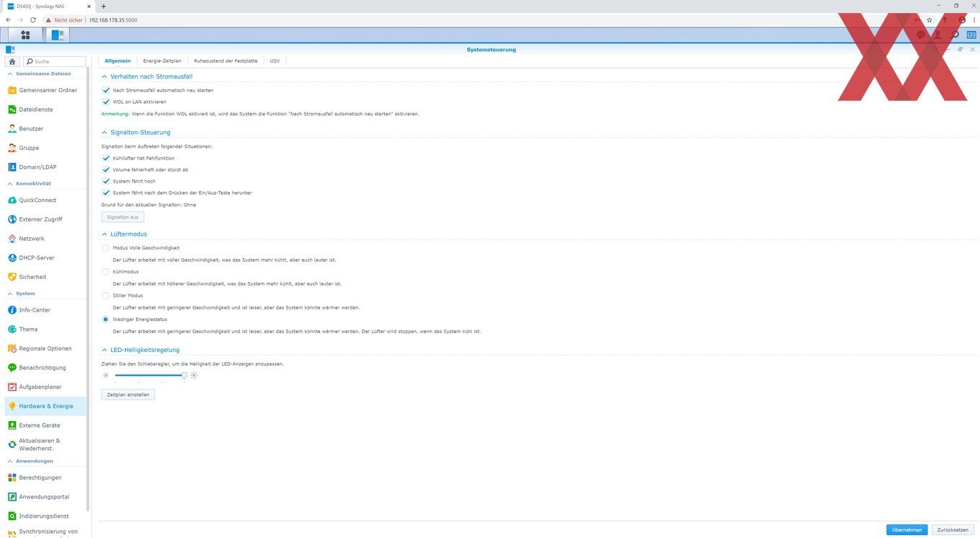Collapse 'Gemeinsame Dateien' sidebar group
Viewport: 980px width, 538px height.
(x=10, y=74)
